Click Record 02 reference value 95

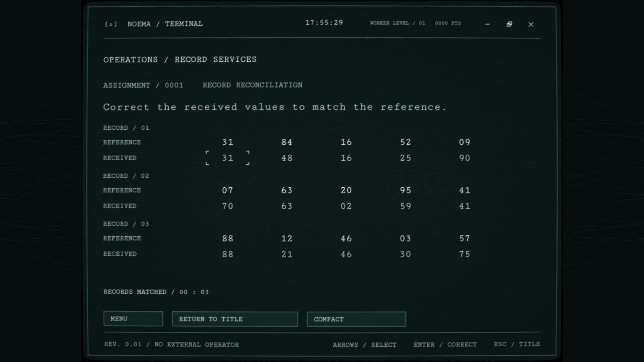[406, 190]
